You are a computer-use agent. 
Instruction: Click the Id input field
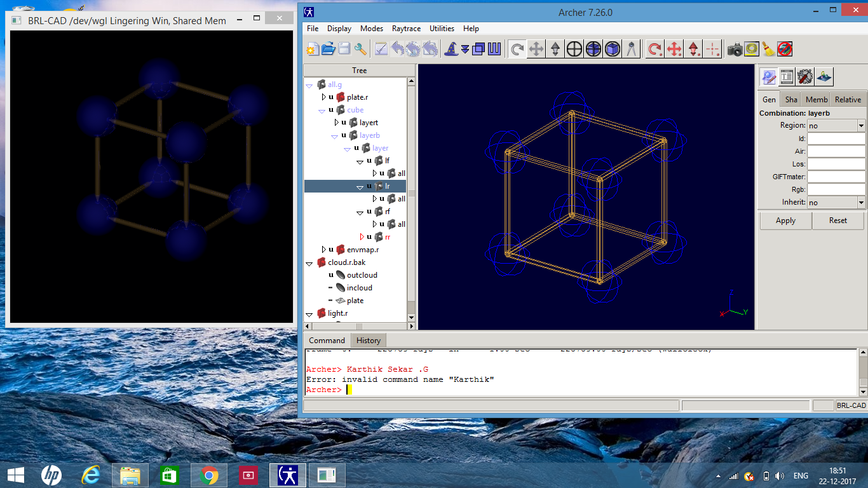(x=836, y=139)
